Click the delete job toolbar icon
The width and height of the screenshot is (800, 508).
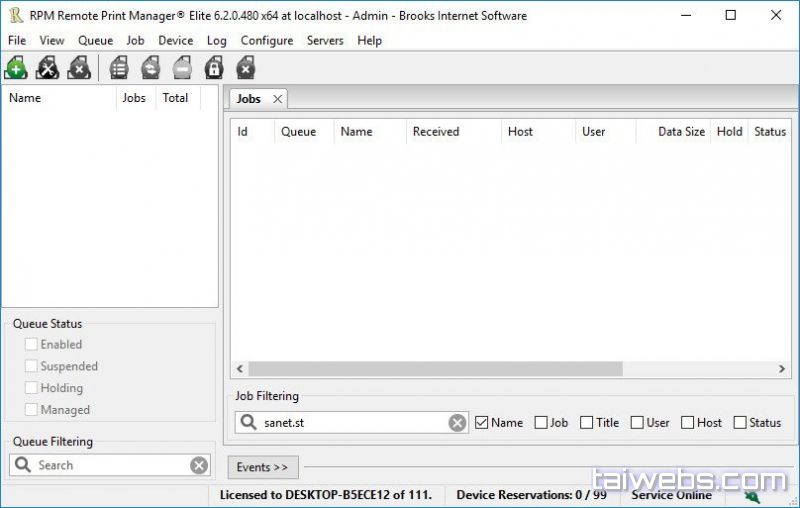click(245, 68)
